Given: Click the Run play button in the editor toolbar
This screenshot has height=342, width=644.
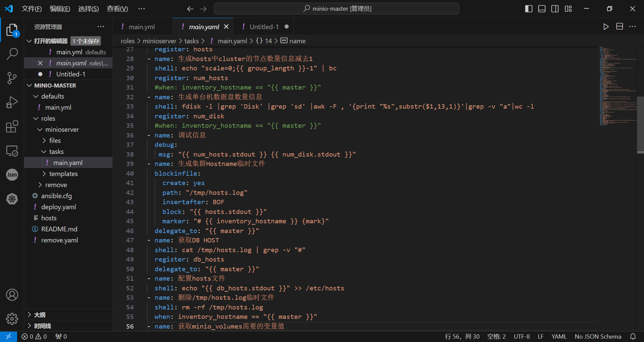Looking at the screenshot, I should click(x=606, y=27).
